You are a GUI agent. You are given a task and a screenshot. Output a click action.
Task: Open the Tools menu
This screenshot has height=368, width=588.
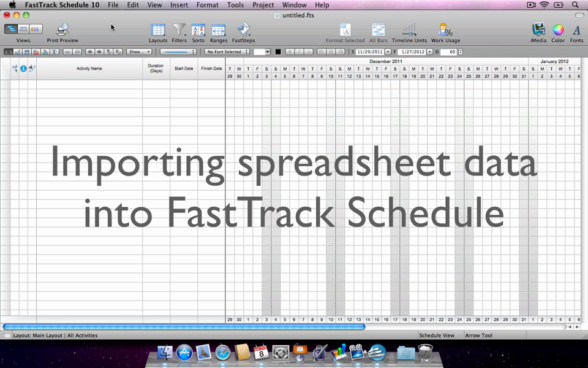(x=235, y=5)
